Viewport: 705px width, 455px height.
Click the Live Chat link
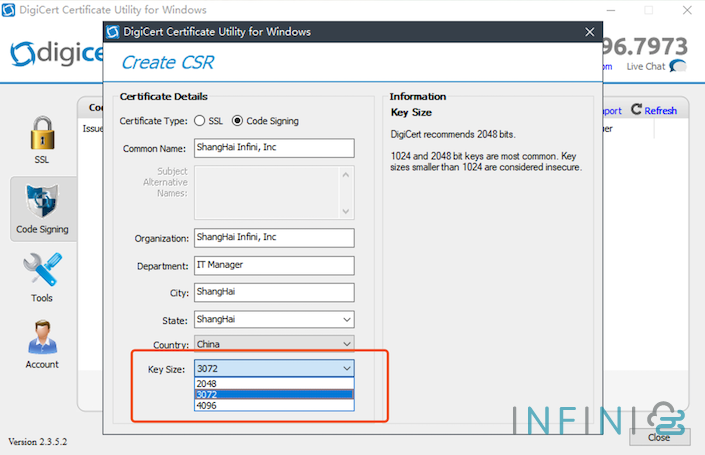click(x=646, y=67)
